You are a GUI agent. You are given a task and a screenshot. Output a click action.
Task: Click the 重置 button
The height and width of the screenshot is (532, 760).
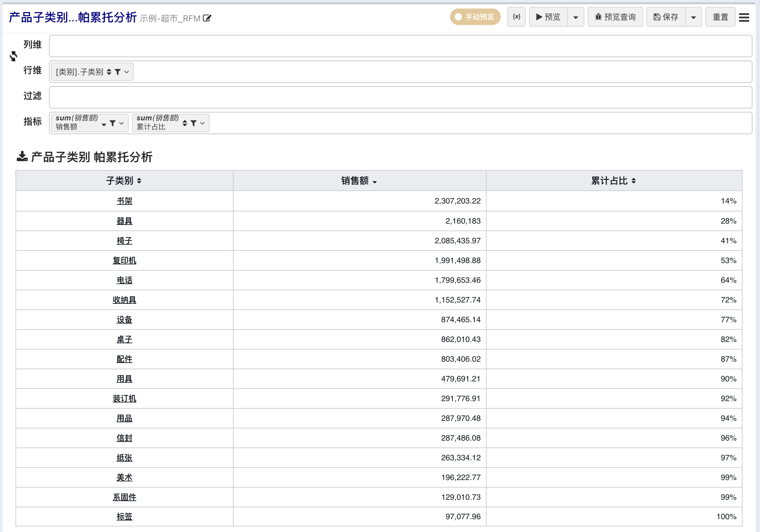pos(720,17)
